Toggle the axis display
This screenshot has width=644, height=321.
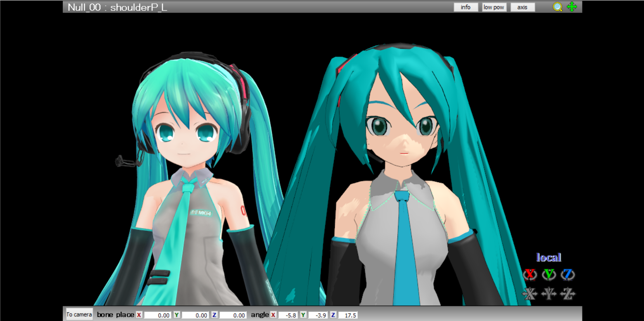coord(522,7)
